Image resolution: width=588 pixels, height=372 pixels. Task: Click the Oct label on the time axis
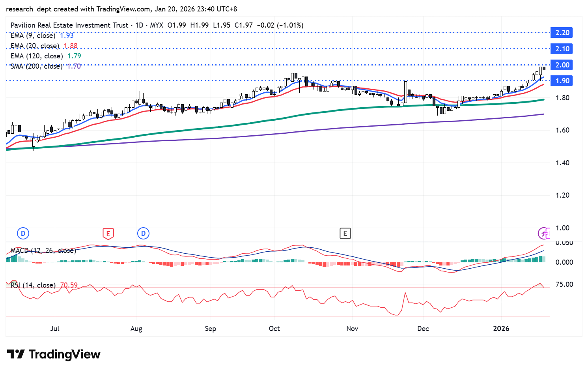coord(274,329)
